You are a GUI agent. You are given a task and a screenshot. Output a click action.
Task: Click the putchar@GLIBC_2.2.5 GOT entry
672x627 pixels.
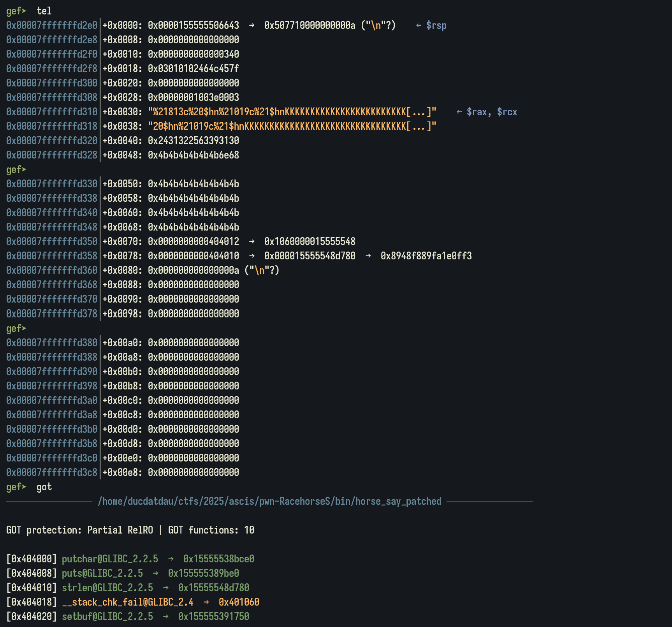point(110,559)
